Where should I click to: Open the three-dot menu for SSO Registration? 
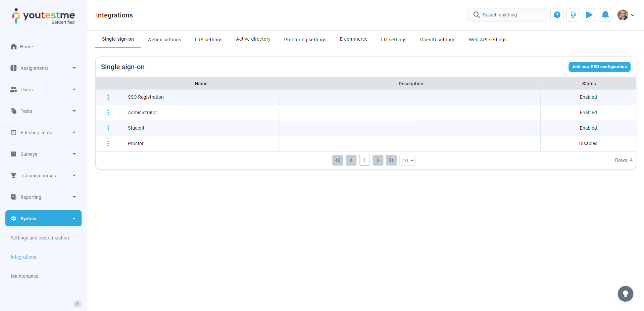tap(108, 97)
